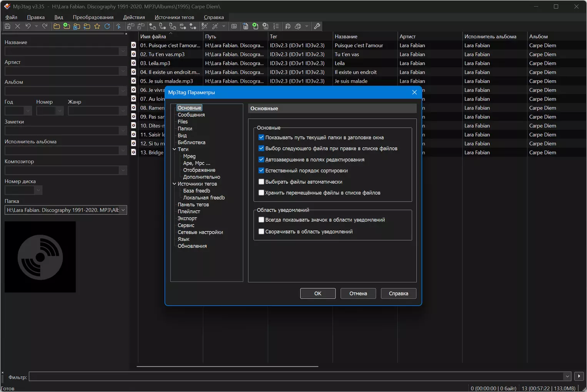Check 'Хранить перемещённые файлы в списке файлов'

click(x=261, y=193)
